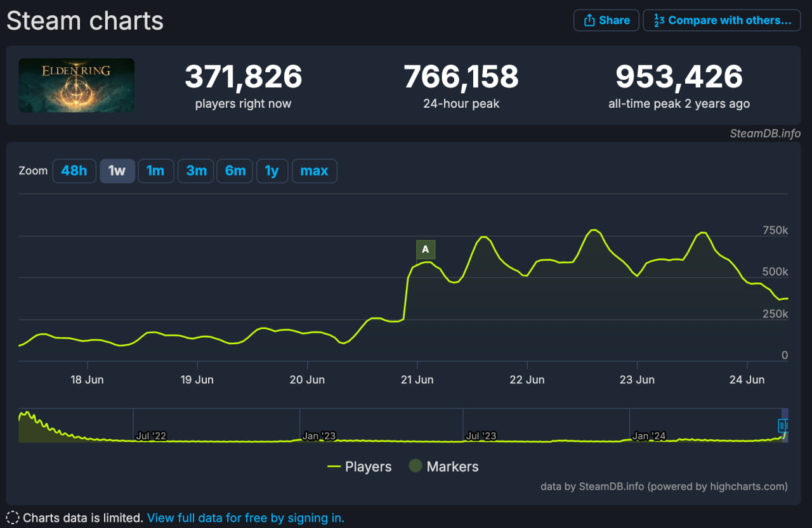Click the SteamDB.info credit text
The image size is (812, 528).
tap(765, 134)
